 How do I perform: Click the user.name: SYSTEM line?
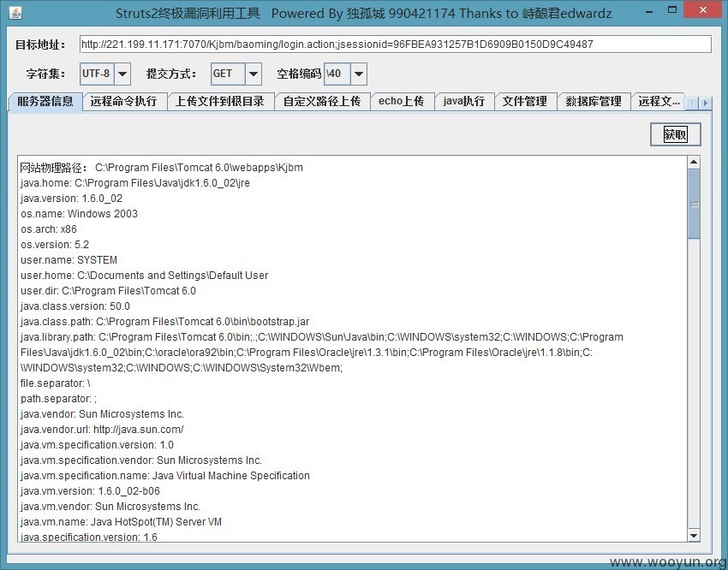coord(69,259)
